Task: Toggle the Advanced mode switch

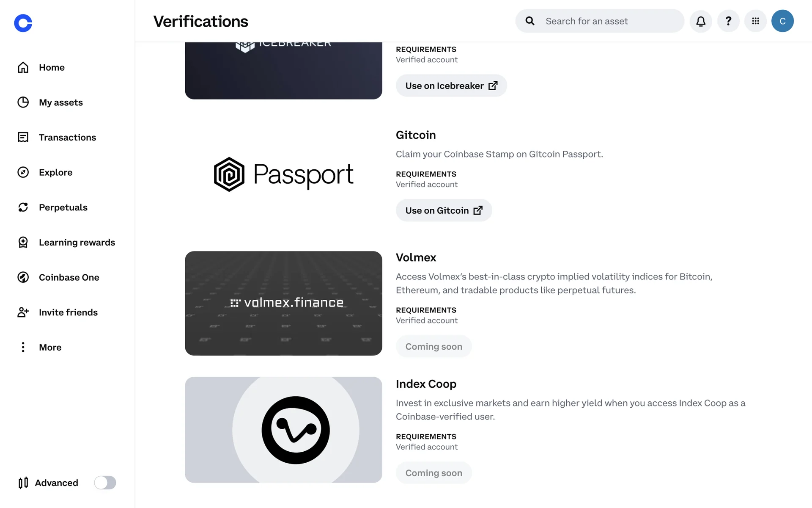Action: pos(105,483)
